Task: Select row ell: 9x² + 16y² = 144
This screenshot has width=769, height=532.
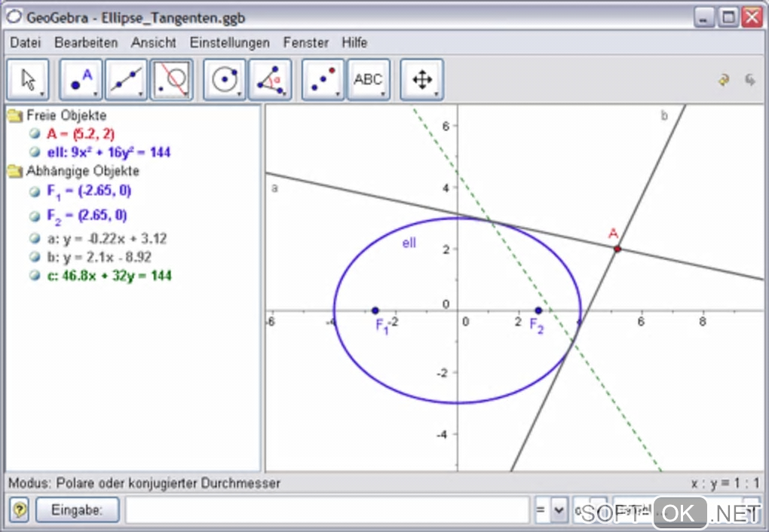Action: (x=109, y=152)
